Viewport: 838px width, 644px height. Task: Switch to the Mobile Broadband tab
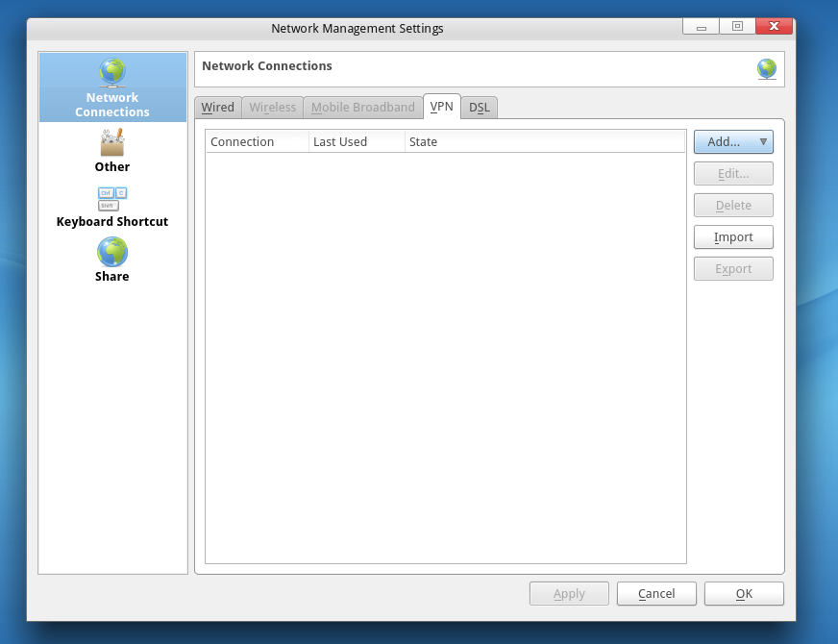pos(363,108)
